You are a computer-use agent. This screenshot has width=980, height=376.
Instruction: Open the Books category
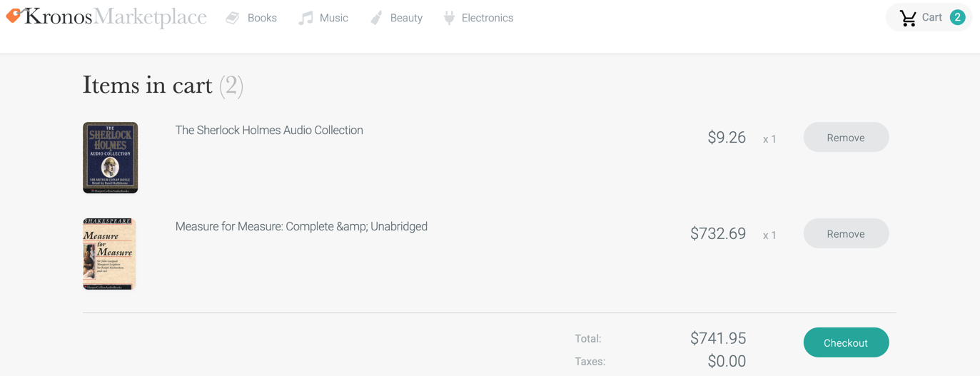click(262, 18)
